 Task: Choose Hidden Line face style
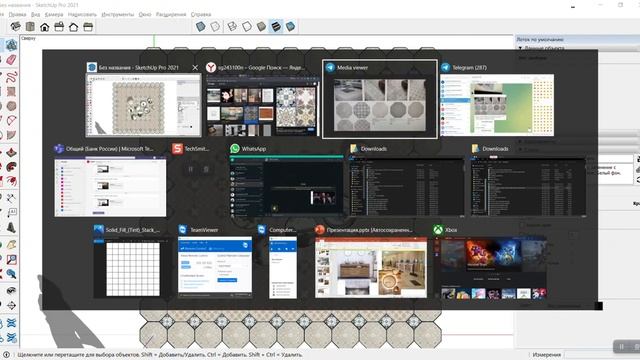coord(247,27)
